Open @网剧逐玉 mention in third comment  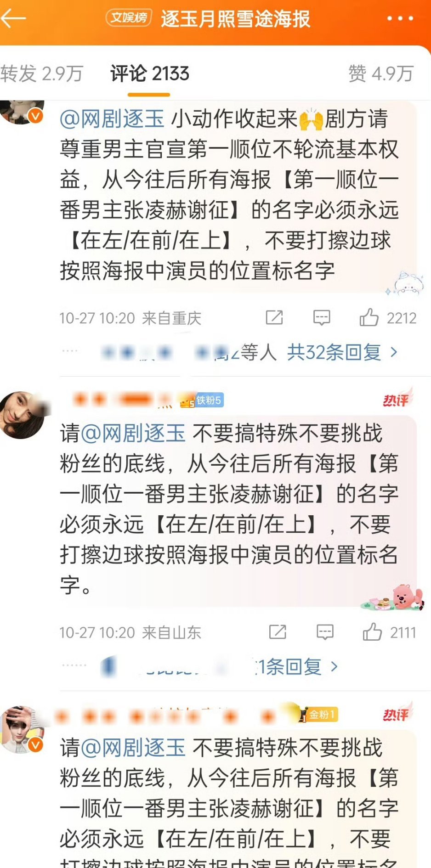pyautogui.click(x=133, y=748)
